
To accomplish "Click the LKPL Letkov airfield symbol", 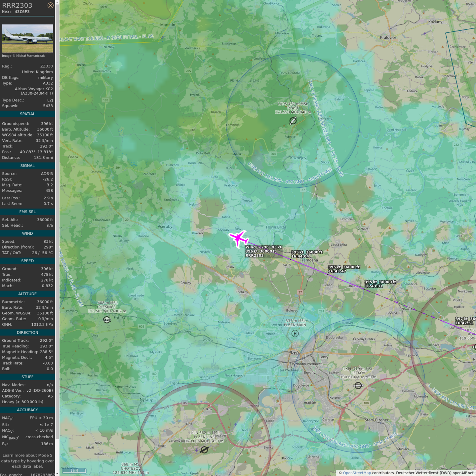I will (x=358, y=385).
